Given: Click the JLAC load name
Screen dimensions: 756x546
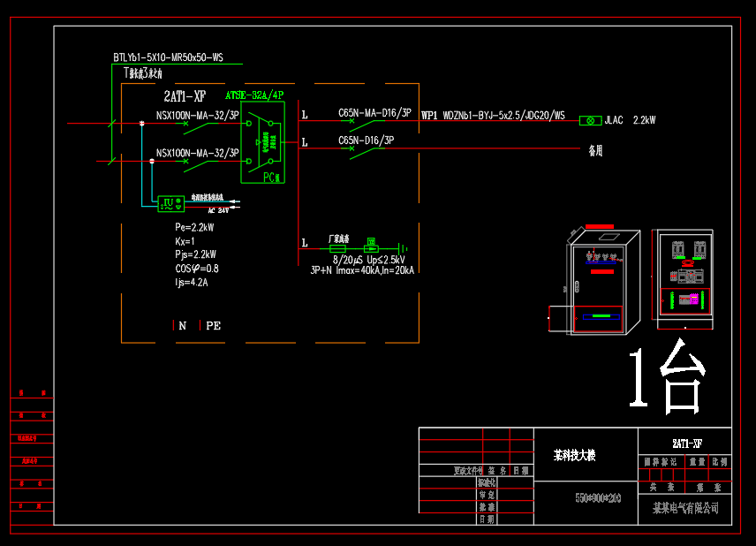Looking at the screenshot, I should pos(614,120).
